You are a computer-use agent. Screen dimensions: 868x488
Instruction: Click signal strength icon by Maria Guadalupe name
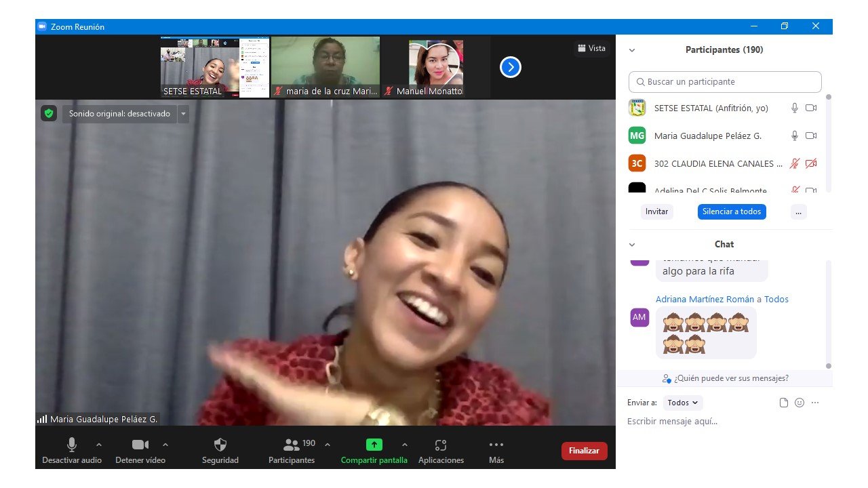(x=42, y=420)
